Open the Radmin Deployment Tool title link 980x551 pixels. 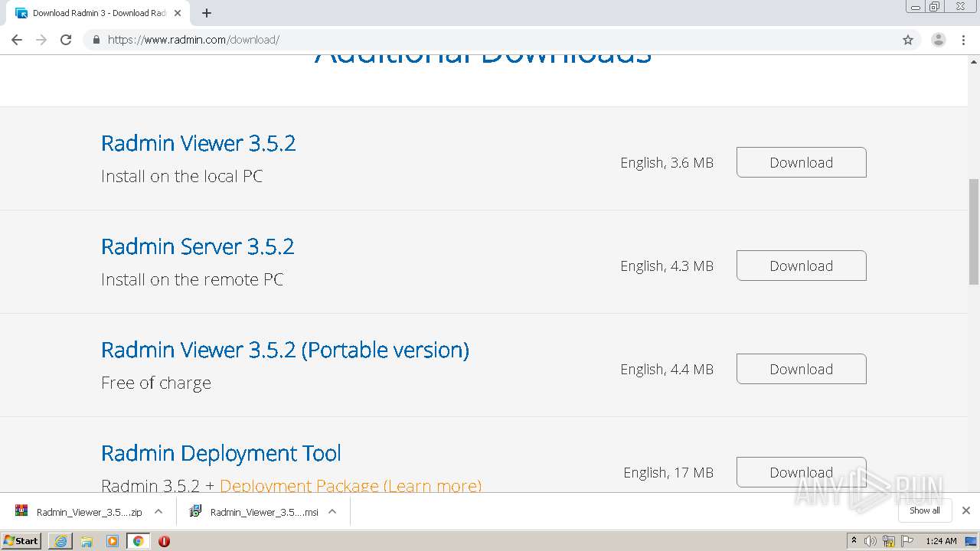(x=220, y=453)
